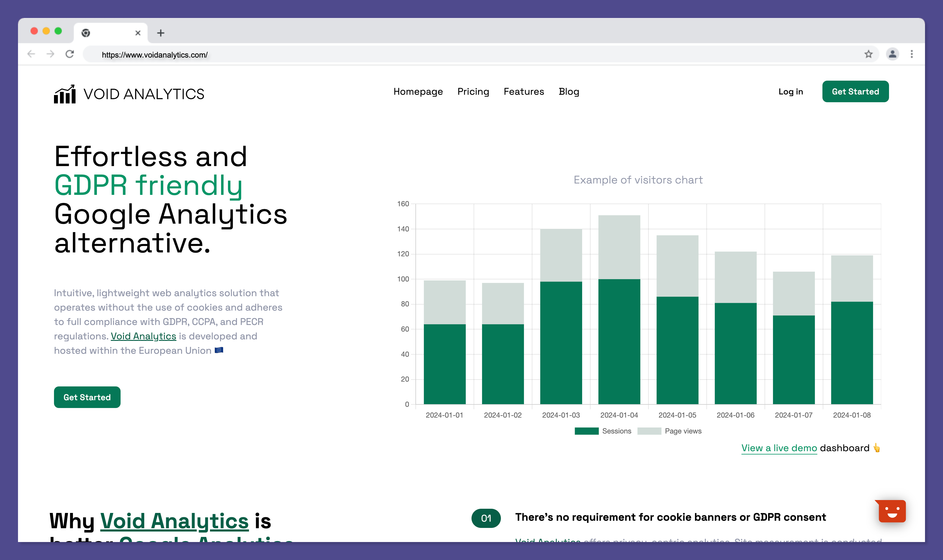Image resolution: width=943 pixels, height=560 pixels.
Task: Click the "GDPR friendly" green headline text
Action: point(148,186)
